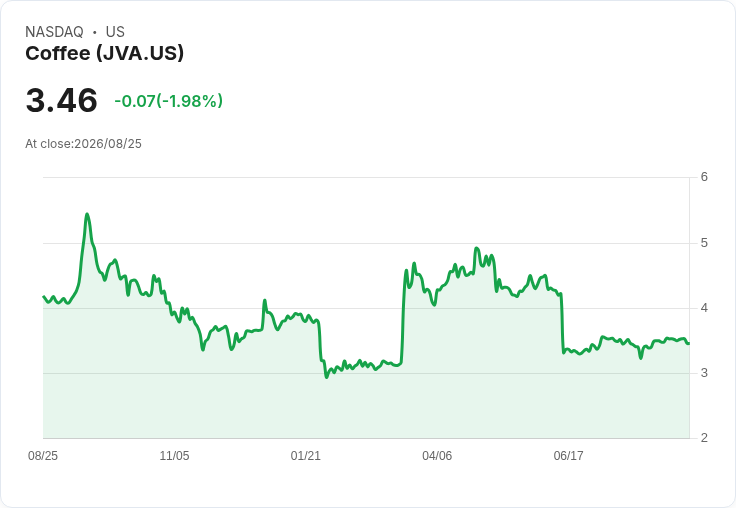
Task: Click the 3 price axis label
Action: click(x=704, y=373)
